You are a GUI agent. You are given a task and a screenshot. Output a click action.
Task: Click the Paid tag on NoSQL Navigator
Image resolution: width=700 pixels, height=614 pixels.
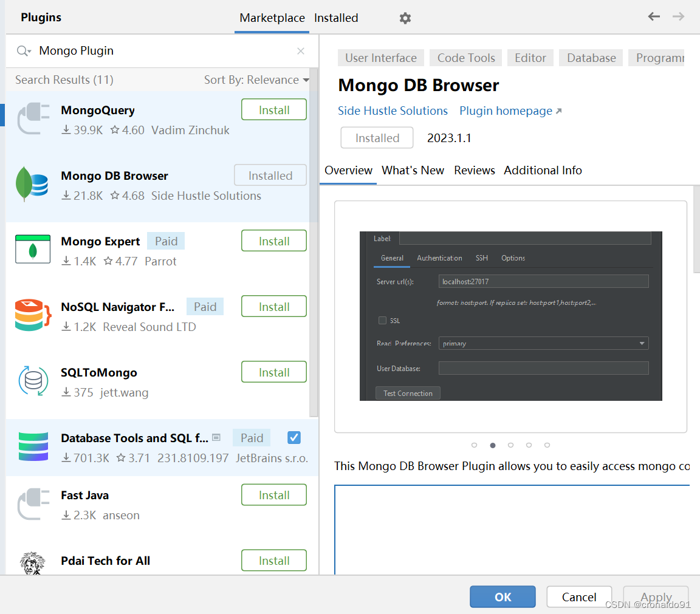coord(205,307)
